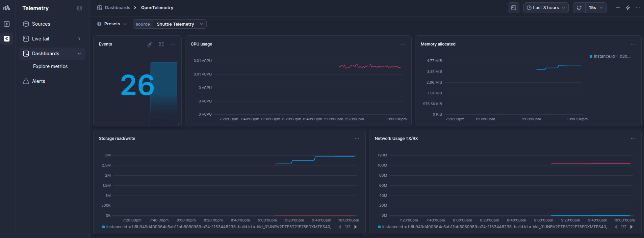
Task: Open the Last 3 hours time range dropdown
Action: (x=546, y=8)
